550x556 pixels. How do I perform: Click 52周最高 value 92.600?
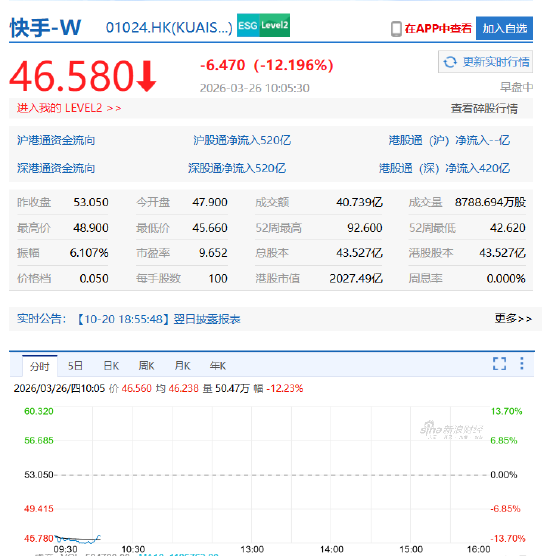pos(365,228)
